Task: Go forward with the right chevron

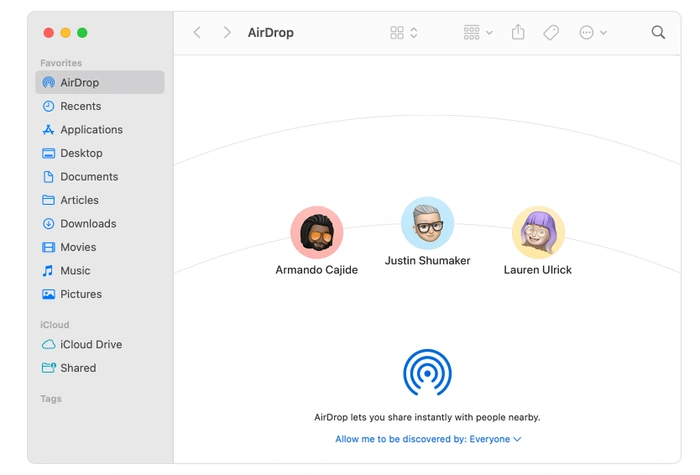Action: click(227, 32)
